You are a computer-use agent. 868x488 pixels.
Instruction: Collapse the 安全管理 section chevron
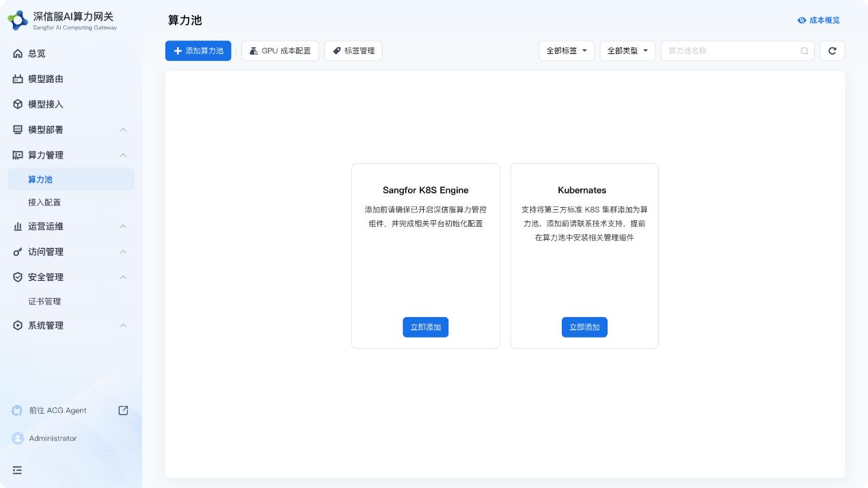[x=123, y=277]
